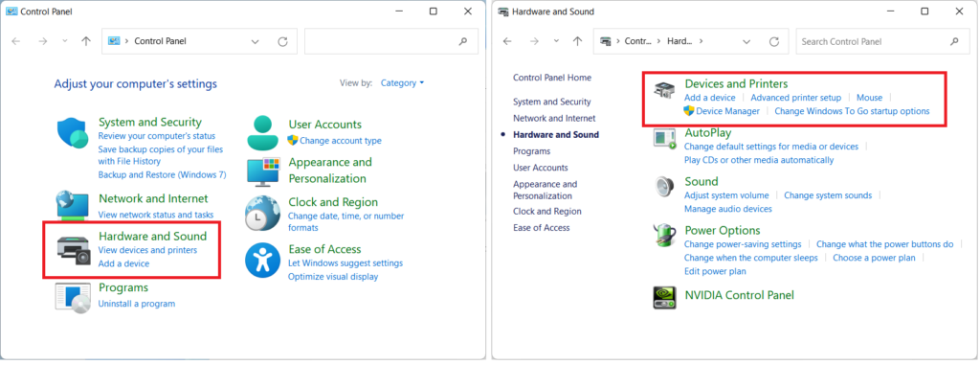Go back in Control Panel window
Viewport: 980px width, 365px height.
(16, 41)
